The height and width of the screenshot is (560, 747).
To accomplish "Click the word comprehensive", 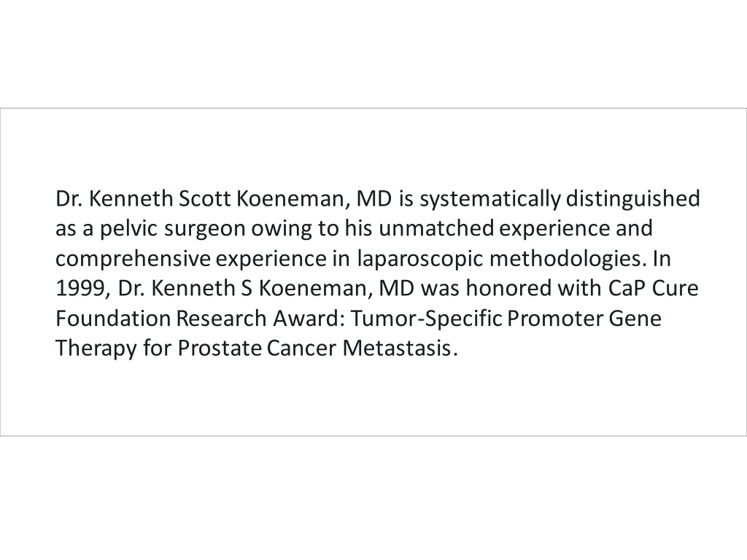I will click(x=133, y=260).
